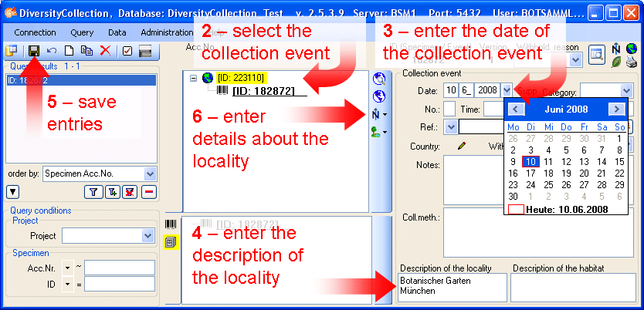The width and height of the screenshot is (644, 310).
Task: Click the save entries floppy disk icon
Action: coord(34,51)
